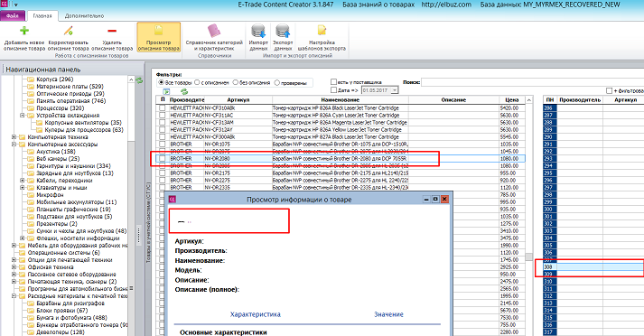
Task: Switch to the 'Дополнительно' ribbon tab
Action: pyautogui.click(x=84, y=16)
